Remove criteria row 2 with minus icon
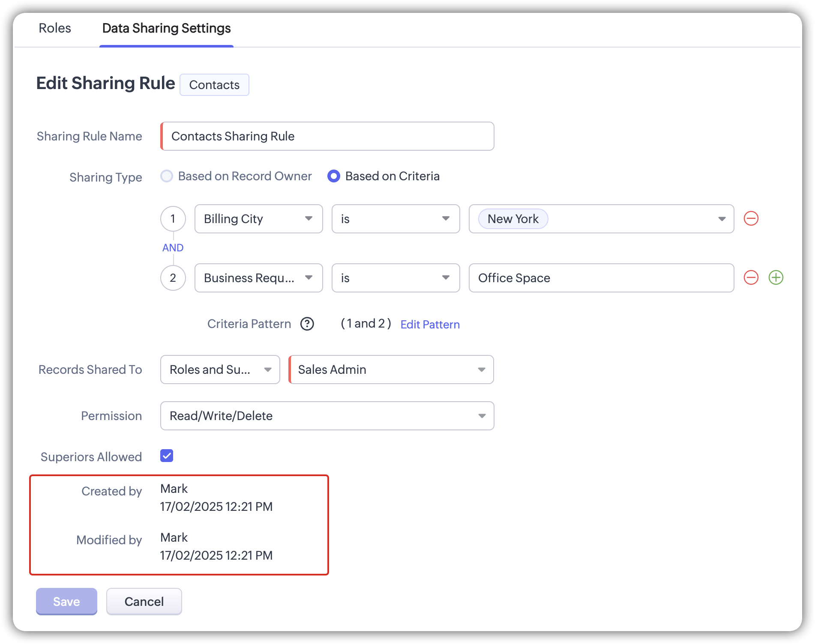 click(751, 277)
